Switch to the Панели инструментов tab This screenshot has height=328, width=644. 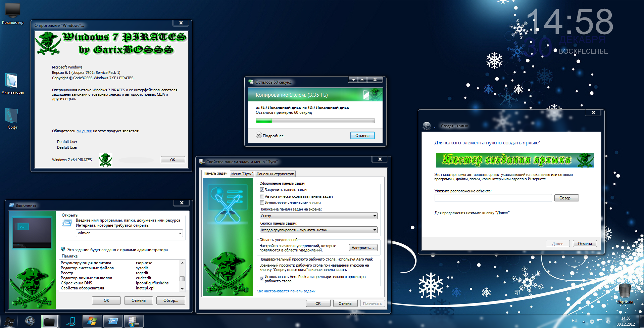[x=276, y=174]
